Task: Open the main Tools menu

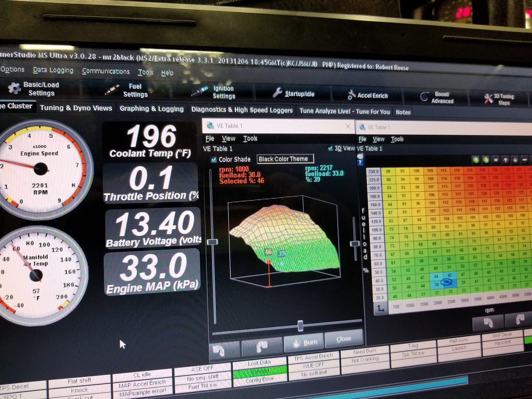Action: [146, 72]
